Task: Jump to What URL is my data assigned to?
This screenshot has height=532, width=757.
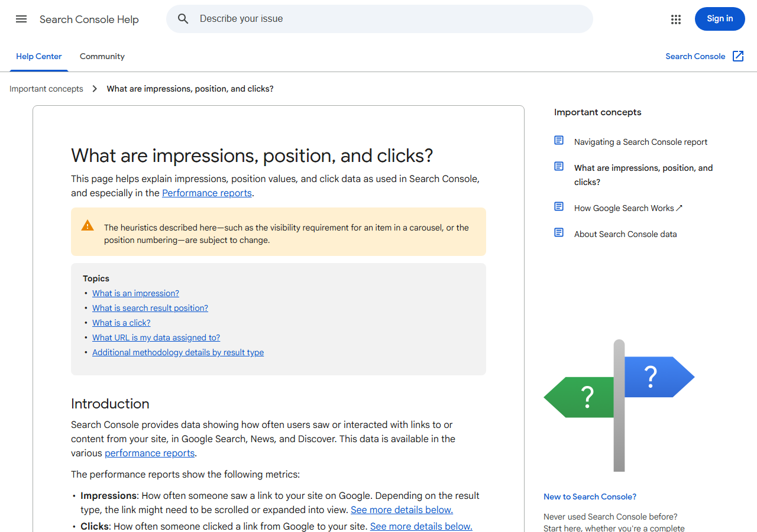Action: click(156, 338)
